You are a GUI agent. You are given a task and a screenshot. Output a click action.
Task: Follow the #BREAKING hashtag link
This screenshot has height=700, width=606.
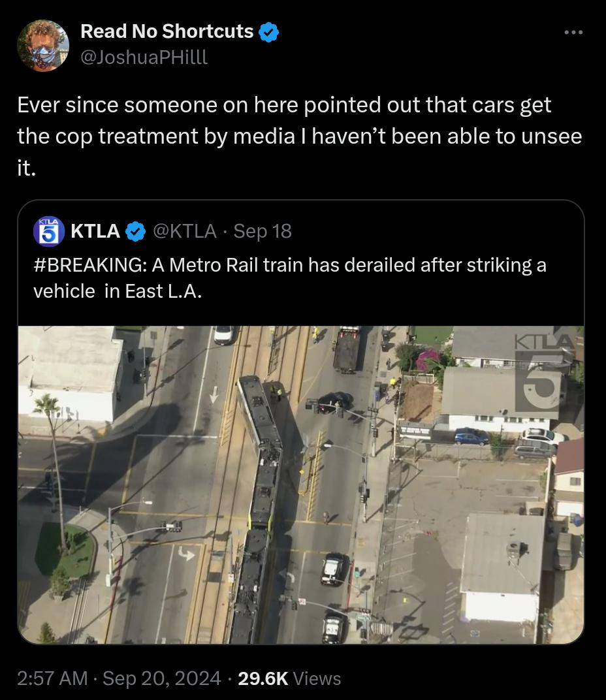(x=88, y=265)
